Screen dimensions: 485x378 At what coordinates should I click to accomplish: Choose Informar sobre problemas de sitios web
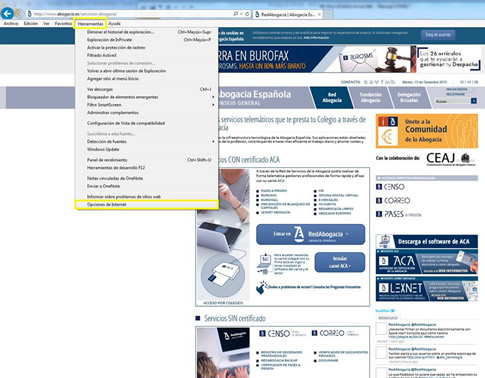coord(147,197)
